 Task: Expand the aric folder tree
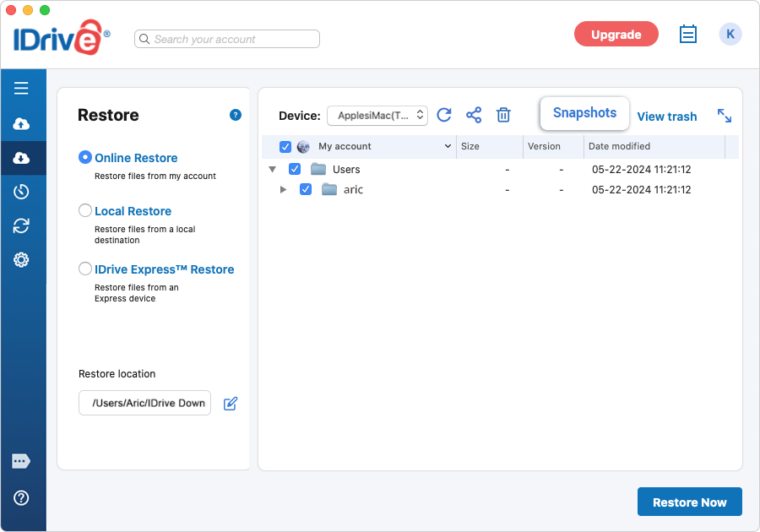point(284,189)
